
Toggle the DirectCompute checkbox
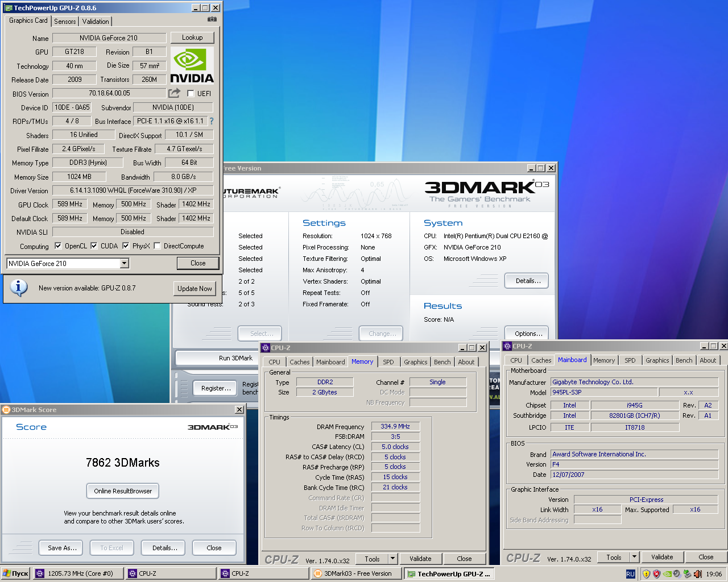[157, 246]
